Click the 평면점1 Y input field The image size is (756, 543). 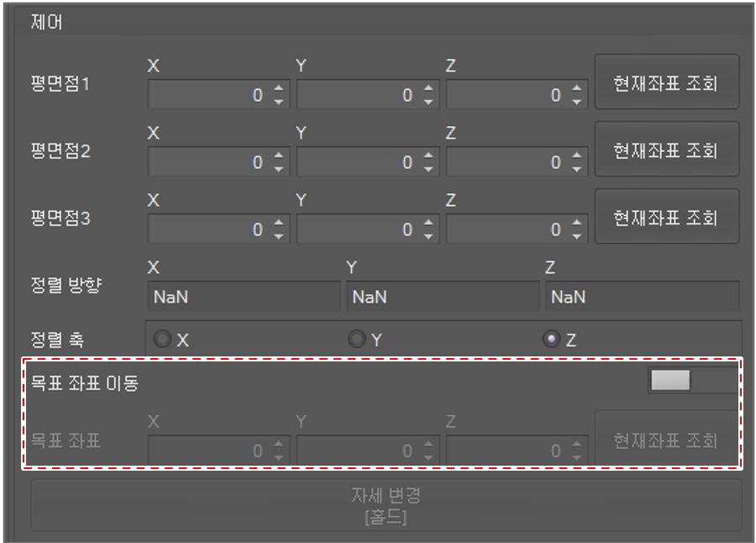click(x=357, y=95)
